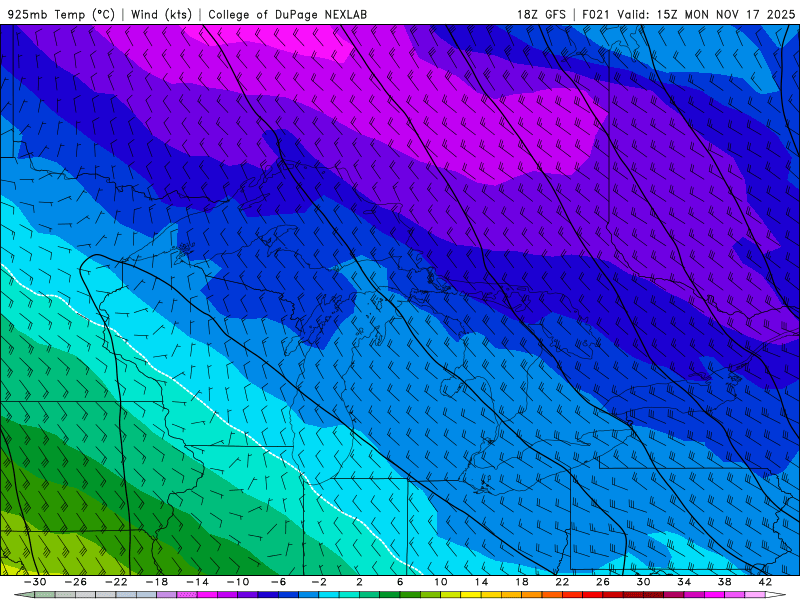Click the positive 14 color bar label
Image resolution: width=800 pixels, height=600 pixels.
pyautogui.click(x=481, y=582)
